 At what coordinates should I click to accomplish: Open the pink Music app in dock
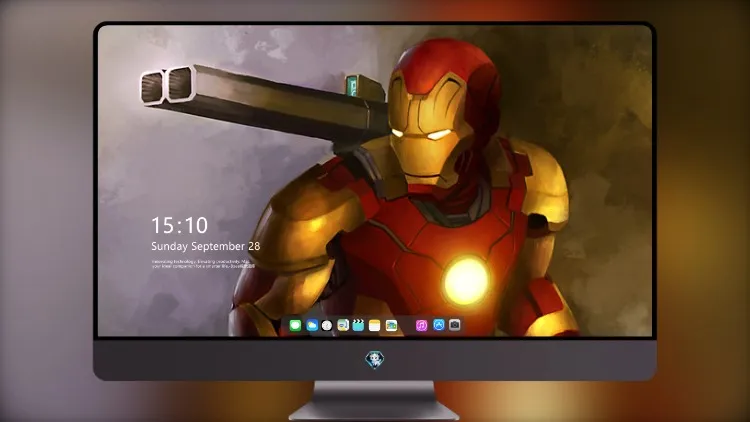tap(421, 325)
